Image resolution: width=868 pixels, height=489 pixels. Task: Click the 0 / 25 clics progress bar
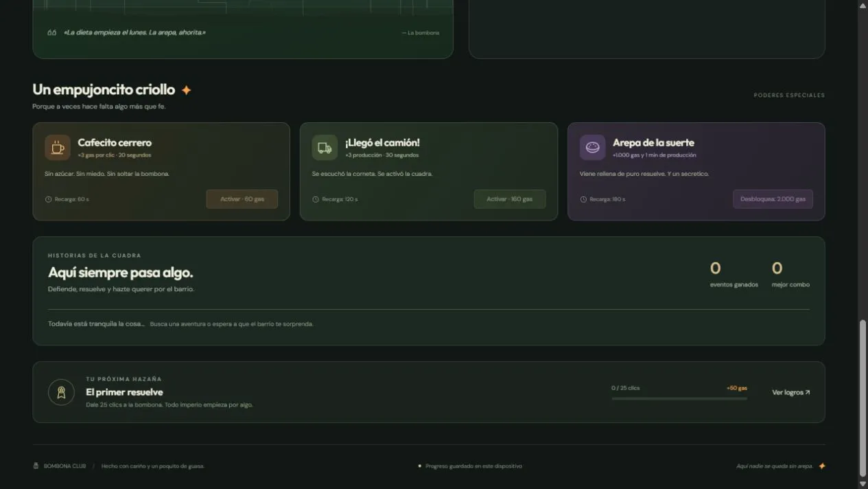click(x=679, y=398)
